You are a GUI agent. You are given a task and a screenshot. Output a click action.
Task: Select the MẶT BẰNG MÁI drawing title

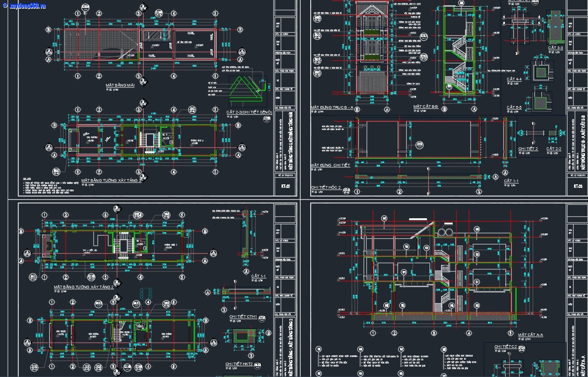click(x=120, y=86)
